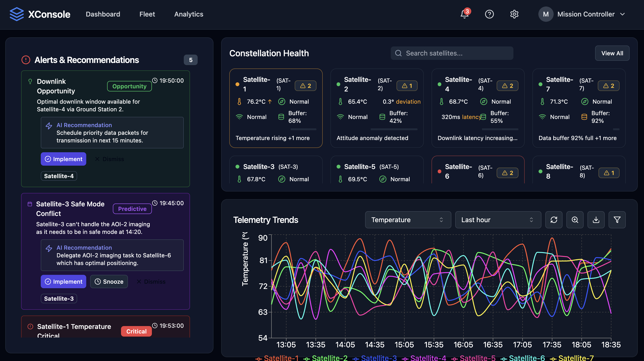Open the Last hour range dropdown
644x361 pixels.
pyautogui.click(x=498, y=220)
